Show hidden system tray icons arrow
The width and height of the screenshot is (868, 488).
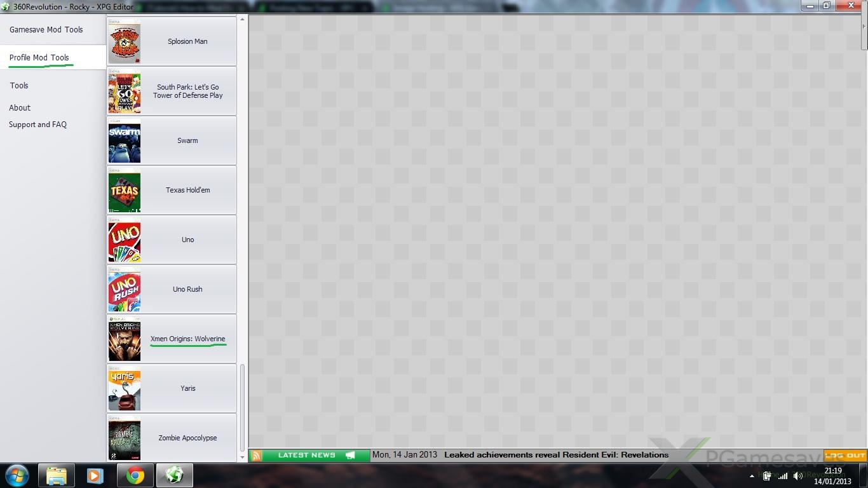[x=752, y=476]
